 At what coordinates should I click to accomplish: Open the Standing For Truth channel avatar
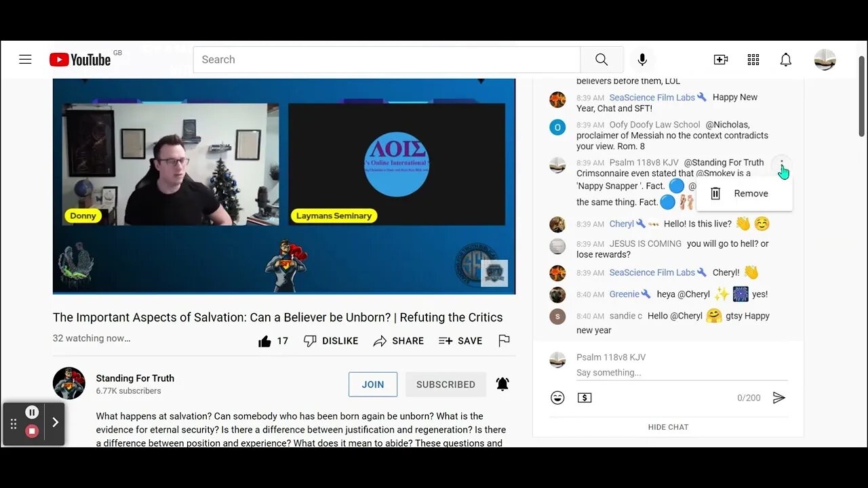tap(69, 384)
